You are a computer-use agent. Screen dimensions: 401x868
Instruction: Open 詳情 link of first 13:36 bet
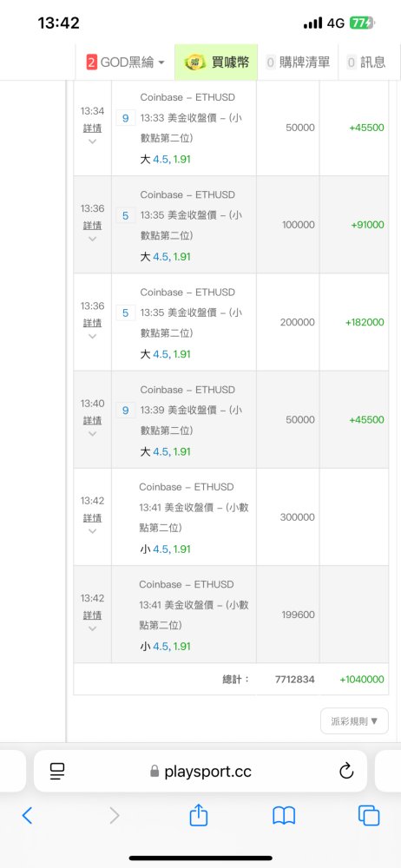[x=93, y=226]
